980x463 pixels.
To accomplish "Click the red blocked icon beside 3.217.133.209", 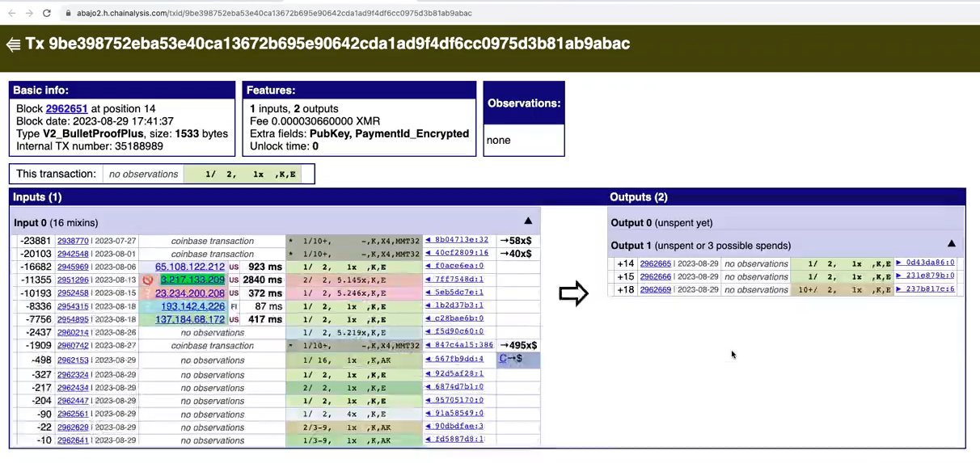I will coord(148,280).
